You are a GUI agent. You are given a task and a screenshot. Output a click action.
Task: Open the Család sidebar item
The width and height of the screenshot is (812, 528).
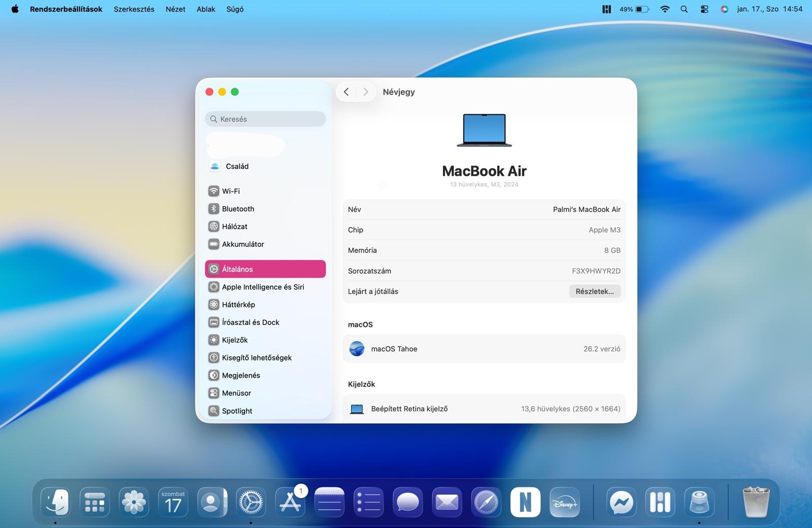point(265,167)
